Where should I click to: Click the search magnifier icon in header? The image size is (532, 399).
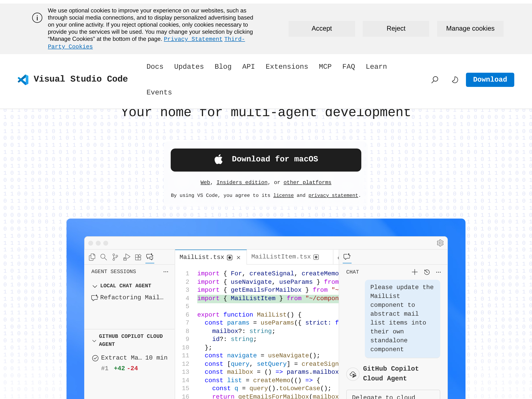[435, 80]
